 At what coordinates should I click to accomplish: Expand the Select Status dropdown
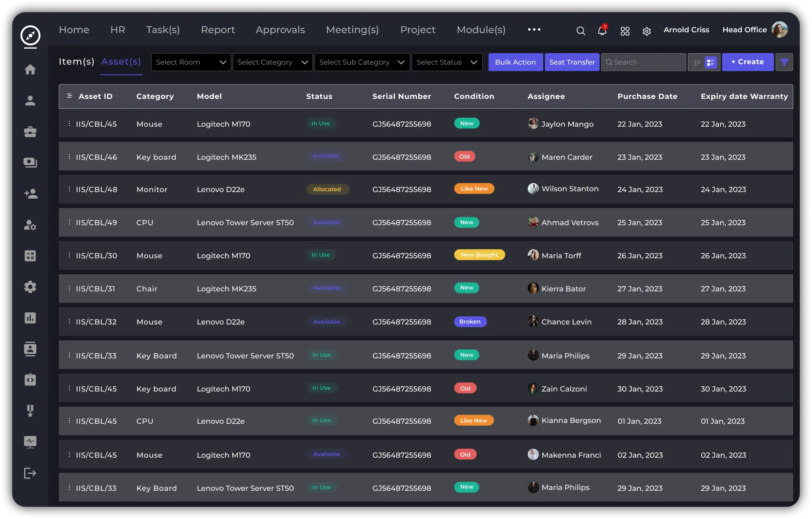(447, 62)
